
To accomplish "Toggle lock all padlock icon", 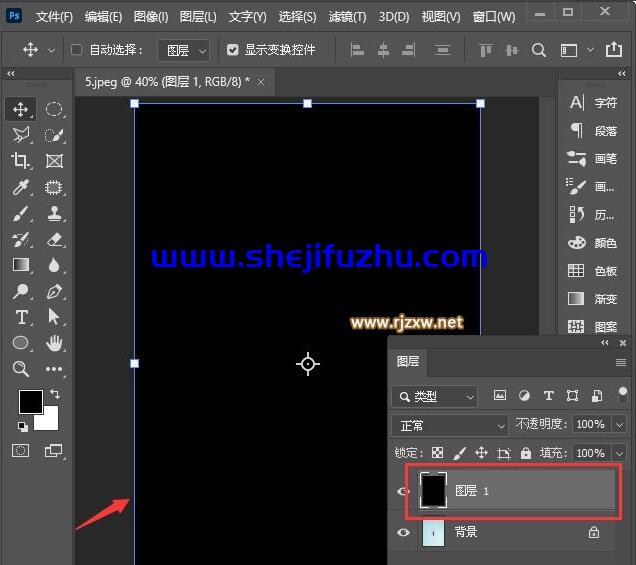I will [x=526, y=453].
